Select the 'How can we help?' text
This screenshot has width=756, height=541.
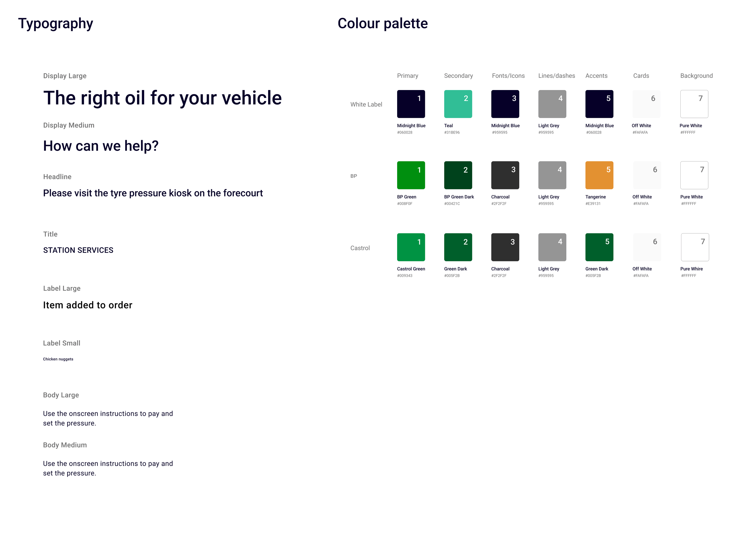(101, 146)
